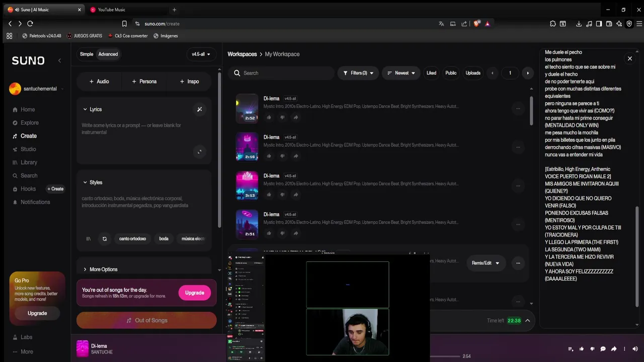The height and width of the screenshot is (362, 644).
Task: Open more options next to Remix/Edit
Action: point(518,263)
